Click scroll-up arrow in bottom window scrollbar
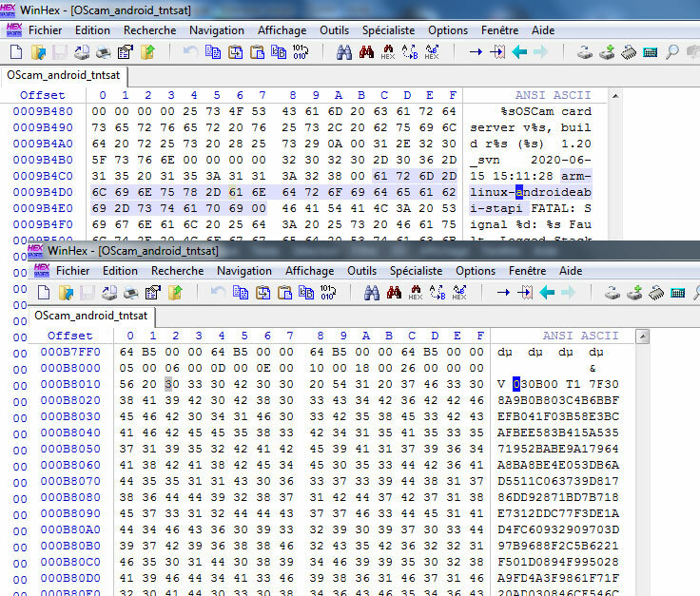Viewport: 700px width, 596px height. click(643, 336)
